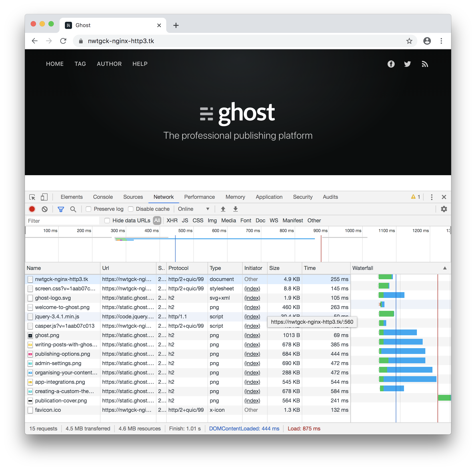Tick the Hide data URLs checkbox
Screen dimensions: 476x470
[107, 220]
